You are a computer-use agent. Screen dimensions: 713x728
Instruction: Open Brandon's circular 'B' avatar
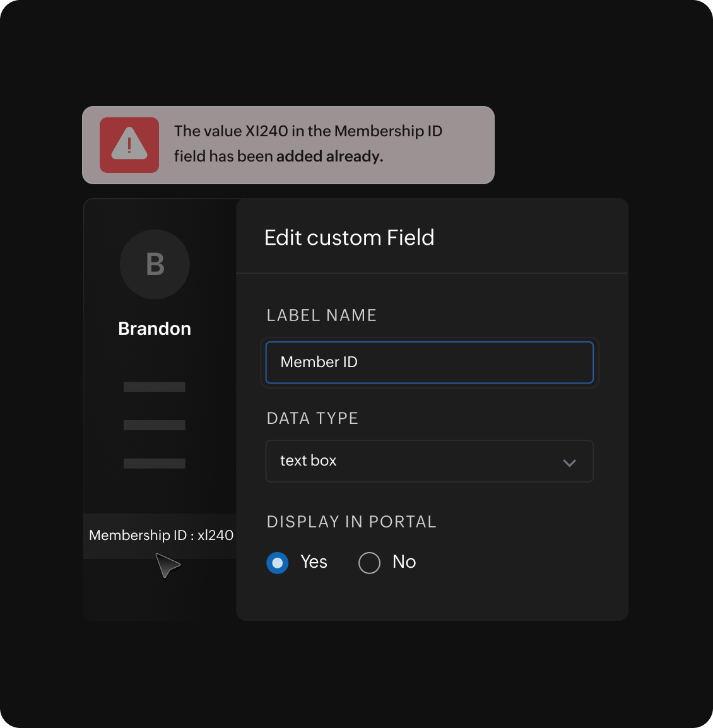tap(155, 264)
